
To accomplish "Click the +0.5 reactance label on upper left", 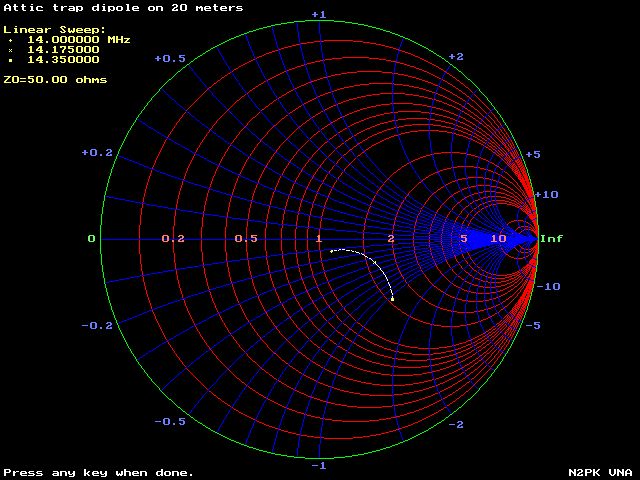I will pyautogui.click(x=170, y=59).
